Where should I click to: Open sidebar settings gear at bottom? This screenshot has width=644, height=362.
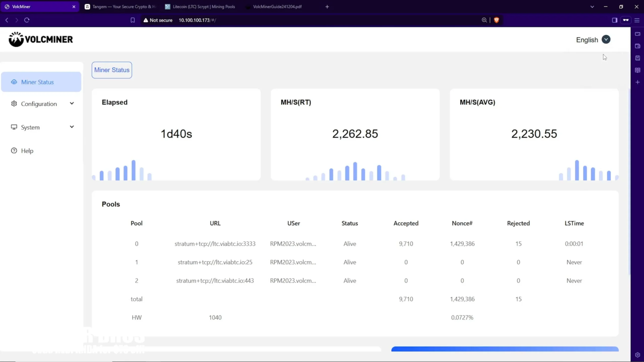pyautogui.click(x=637, y=355)
